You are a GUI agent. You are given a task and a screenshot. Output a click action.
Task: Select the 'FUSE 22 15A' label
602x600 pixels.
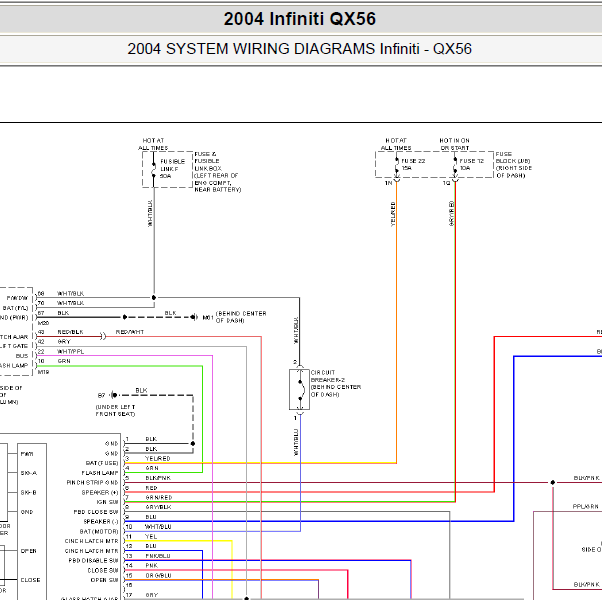click(x=413, y=164)
